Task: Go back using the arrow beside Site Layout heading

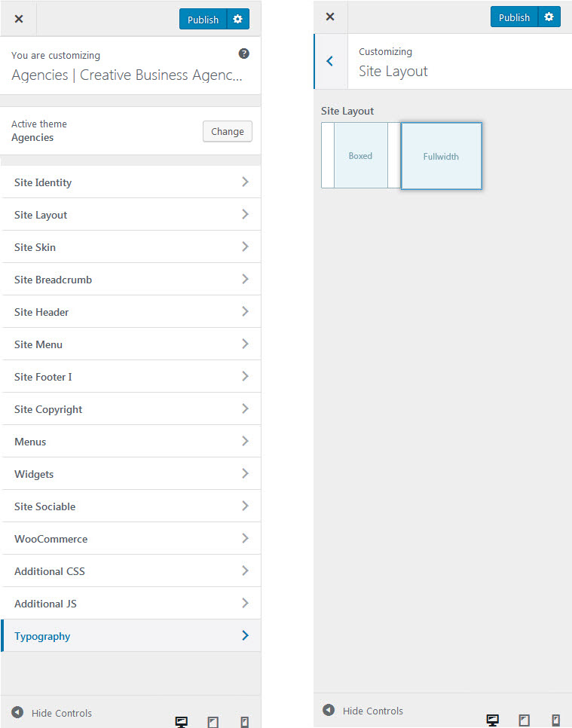Action: pos(330,61)
